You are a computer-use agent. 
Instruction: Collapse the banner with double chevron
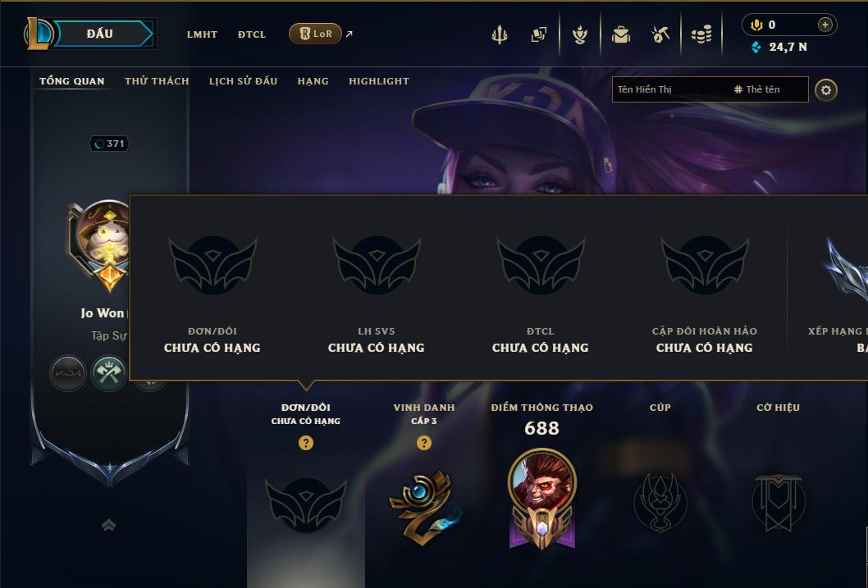[109, 524]
